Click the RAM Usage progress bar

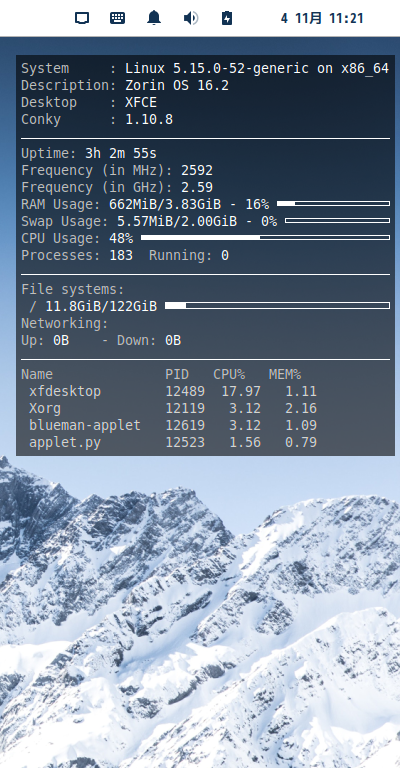click(333, 204)
